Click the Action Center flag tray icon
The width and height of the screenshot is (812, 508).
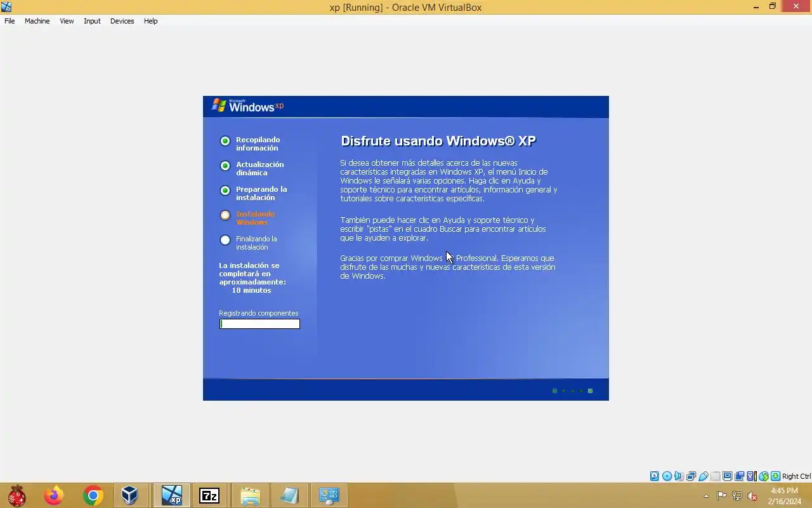(x=722, y=496)
